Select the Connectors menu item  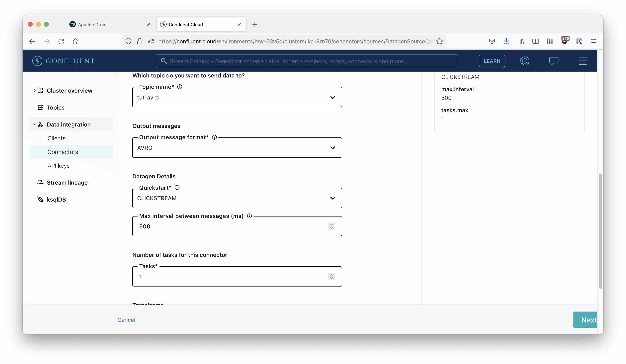(62, 152)
